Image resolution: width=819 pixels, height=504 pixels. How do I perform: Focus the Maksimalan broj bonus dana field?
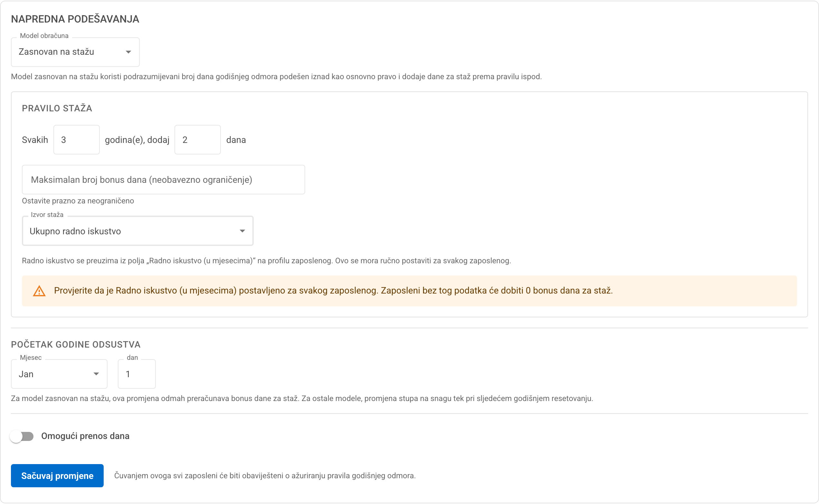pos(163,180)
